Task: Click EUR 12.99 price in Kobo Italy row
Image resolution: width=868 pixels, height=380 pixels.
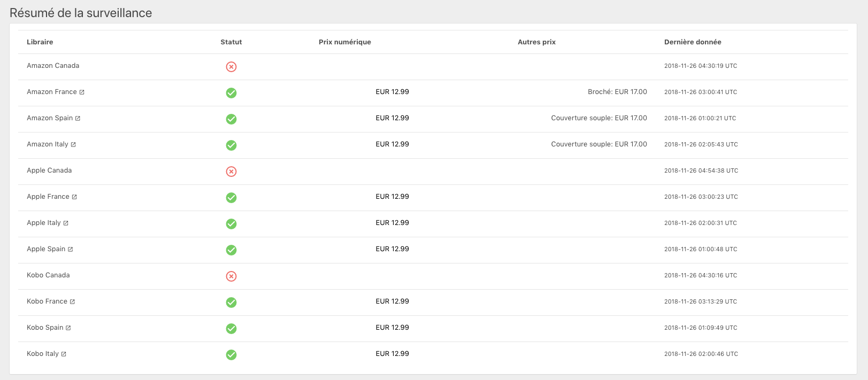Action: pos(392,354)
